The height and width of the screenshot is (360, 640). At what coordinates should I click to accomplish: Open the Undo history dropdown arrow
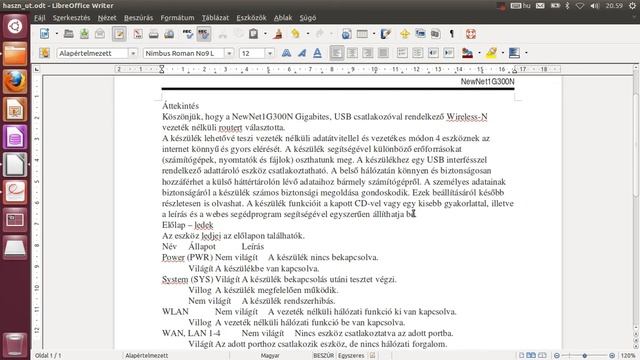pyautogui.click(x=308, y=34)
